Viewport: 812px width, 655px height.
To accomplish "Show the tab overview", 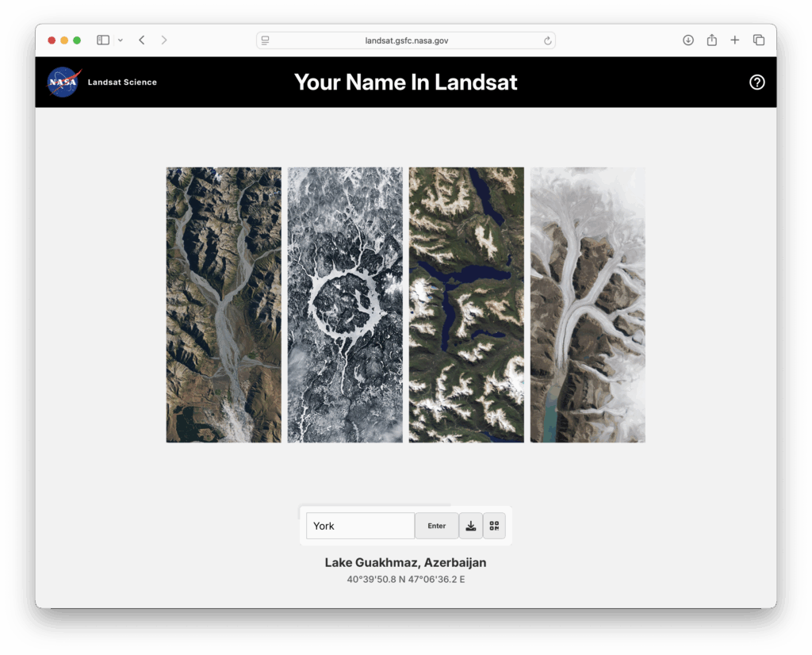I will (x=759, y=40).
